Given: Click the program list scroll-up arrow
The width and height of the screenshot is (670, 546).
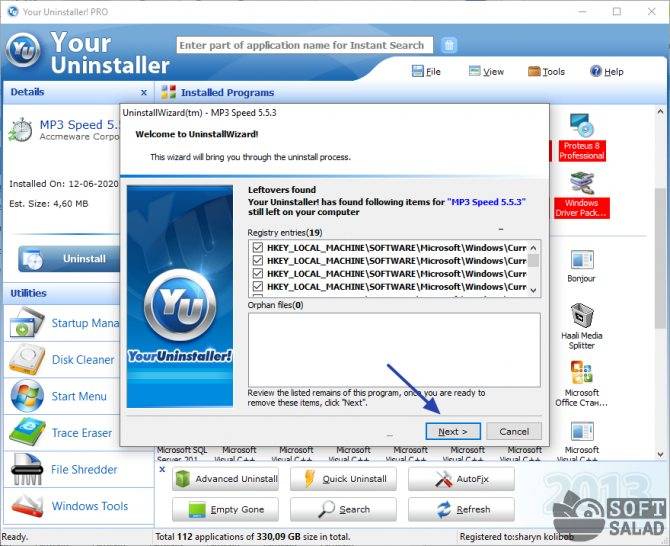Looking at the screenshot, I should point(660,111).
